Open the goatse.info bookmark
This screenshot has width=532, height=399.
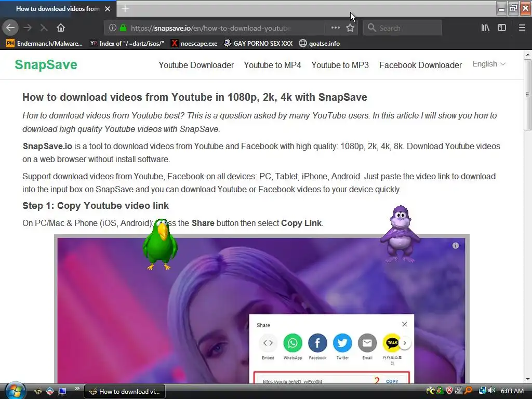click(320, 44)
